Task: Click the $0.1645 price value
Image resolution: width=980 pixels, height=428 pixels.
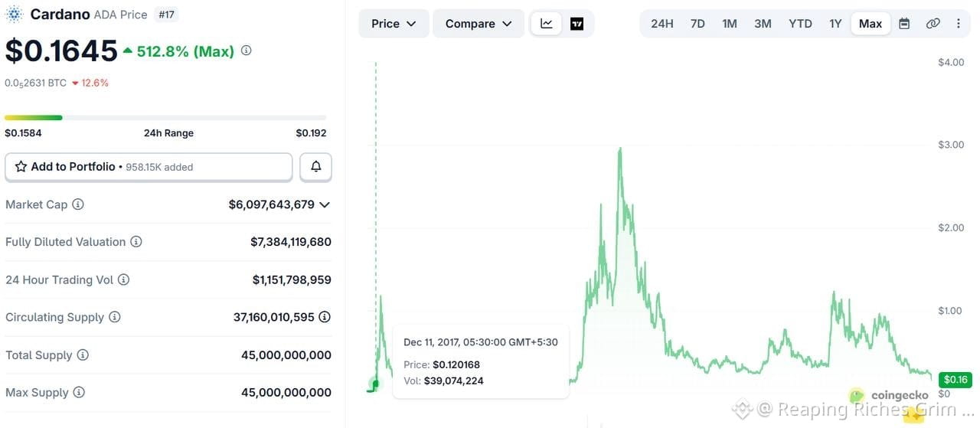Action: coord(61,51)
